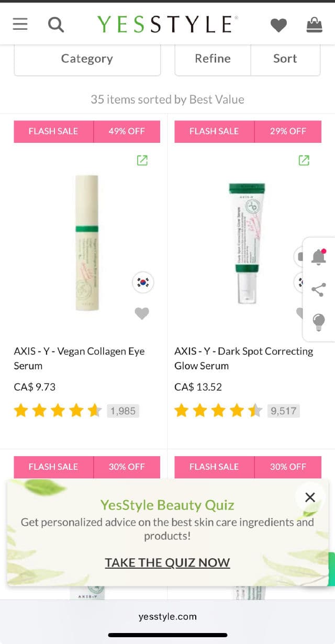
Task: Close the Beauty Quiz popup
Action: click(310, 497)
